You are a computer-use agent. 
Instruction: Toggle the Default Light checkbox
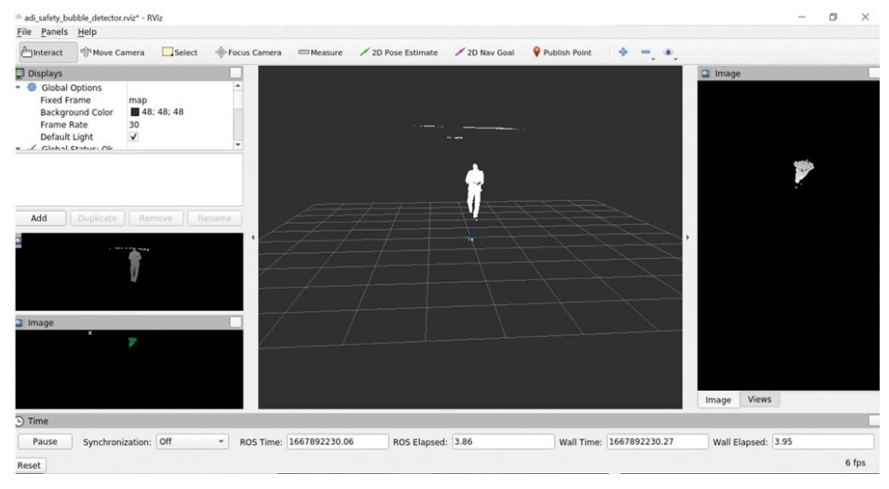(x=134, y=137)
